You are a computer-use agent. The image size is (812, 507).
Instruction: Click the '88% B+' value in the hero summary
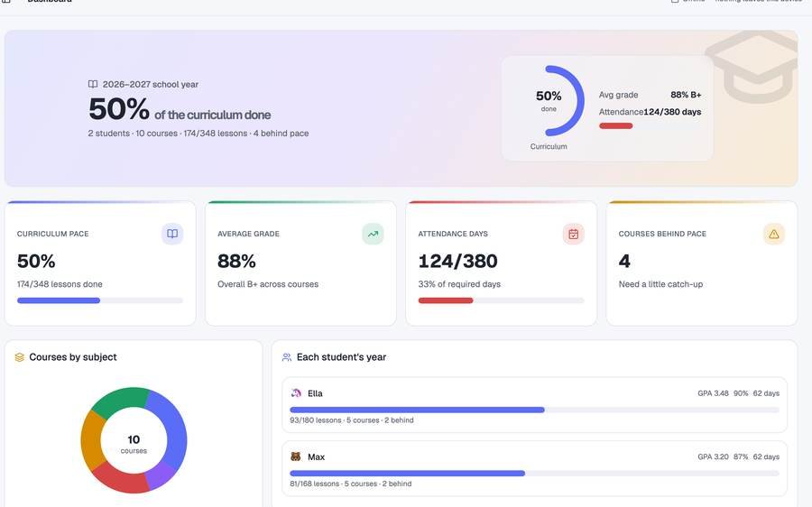(686, 95)
